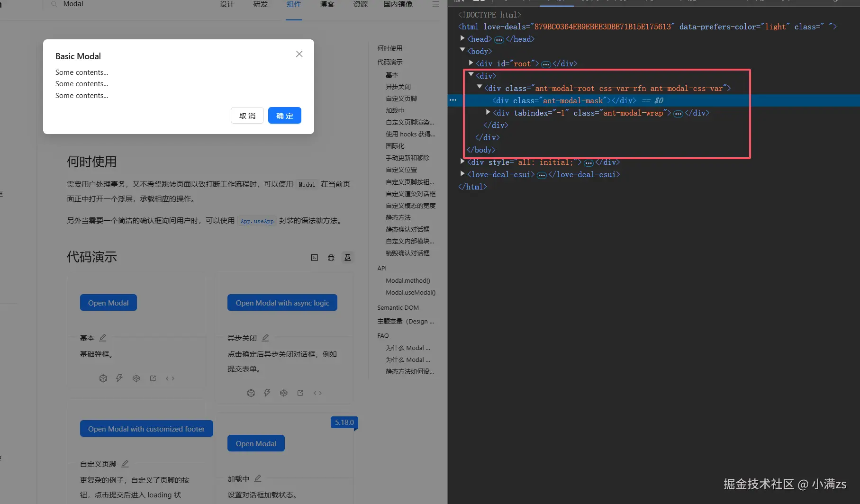Go to Modal.useModal() anchor in sidebar
Screen dimensions: 860x504
pos(410,292)
